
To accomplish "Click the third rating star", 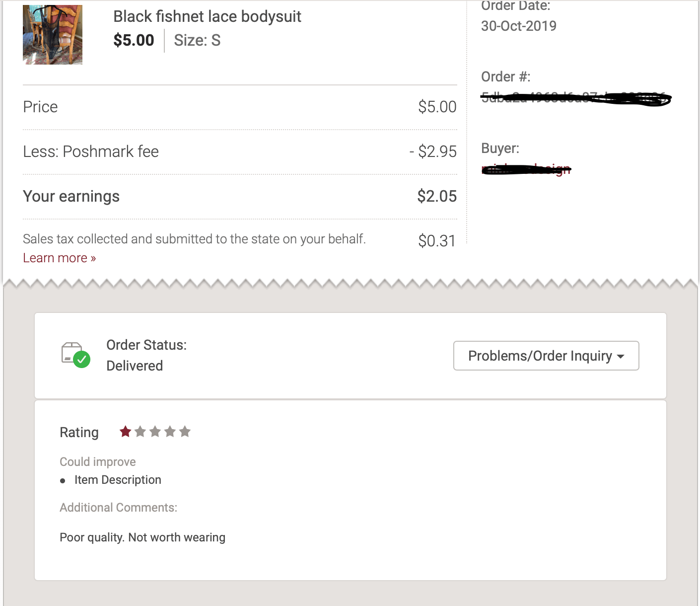I will [x=155, y=432].
